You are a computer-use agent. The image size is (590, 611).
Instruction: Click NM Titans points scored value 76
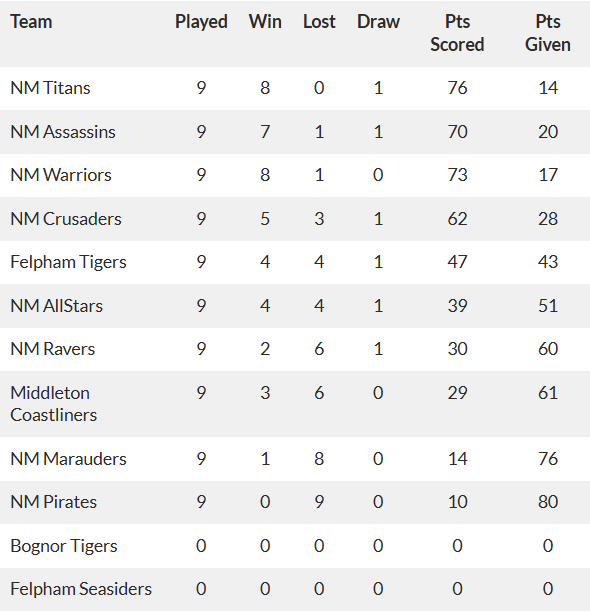tap(457, 88)
